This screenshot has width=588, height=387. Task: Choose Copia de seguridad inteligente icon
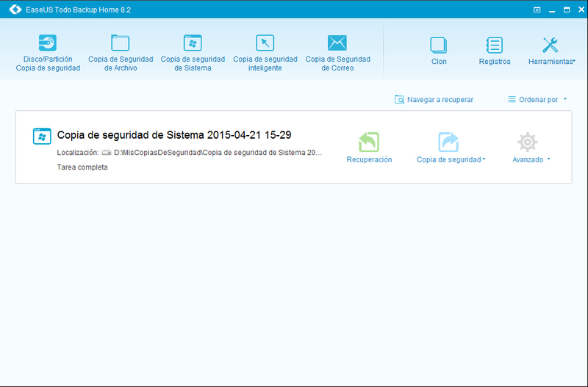[x=265, y=43]
